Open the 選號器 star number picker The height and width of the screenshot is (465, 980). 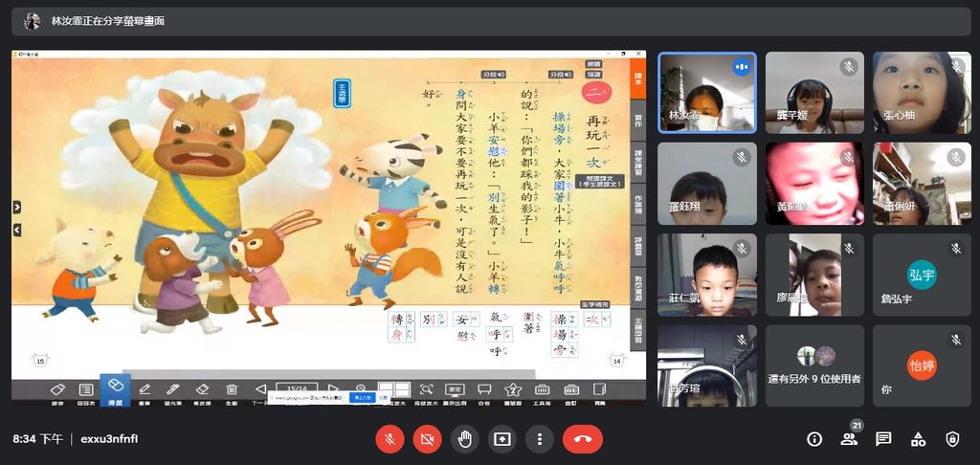click(x=513, y=391)
